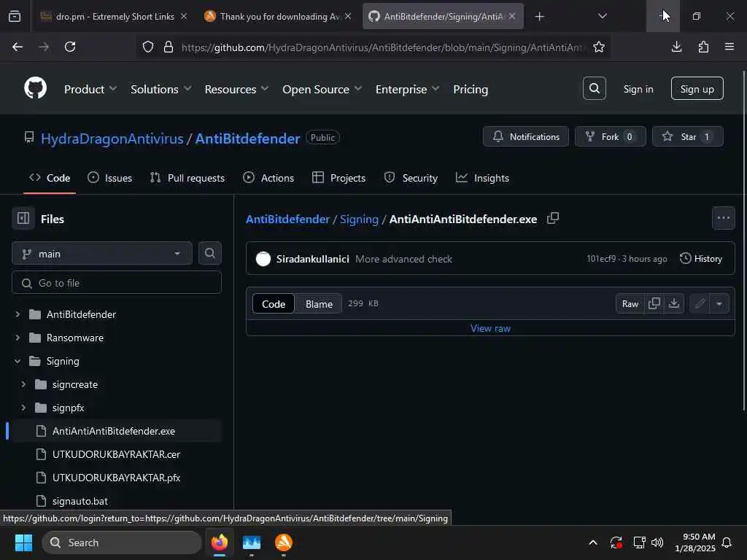Star the AntiBitdefender repository

click(687, 136)
